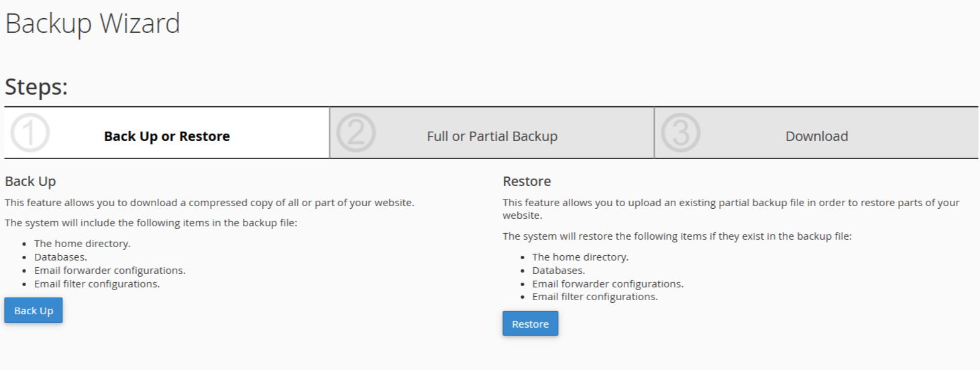Click Databases item in Back Up list
980x370 pixels.
tap(60, 257)
